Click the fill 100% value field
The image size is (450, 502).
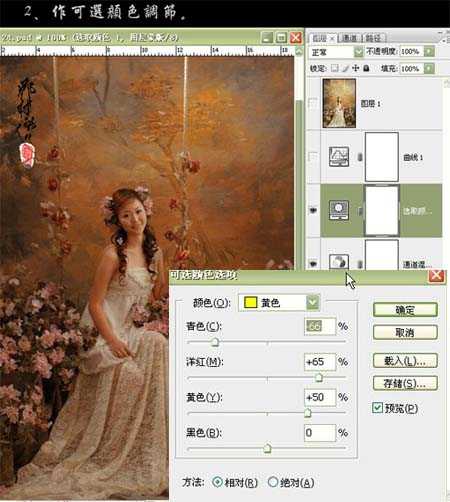tap(411, 69)
